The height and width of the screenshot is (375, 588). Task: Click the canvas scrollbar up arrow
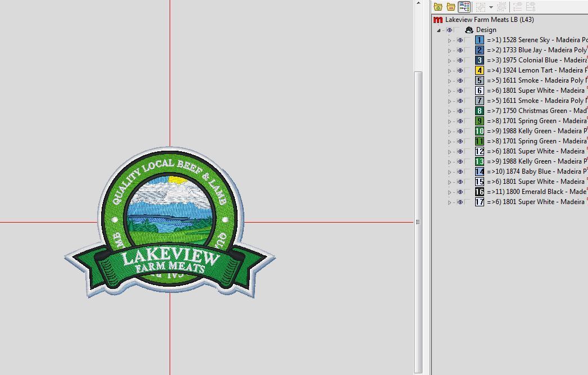pos(418,3)
